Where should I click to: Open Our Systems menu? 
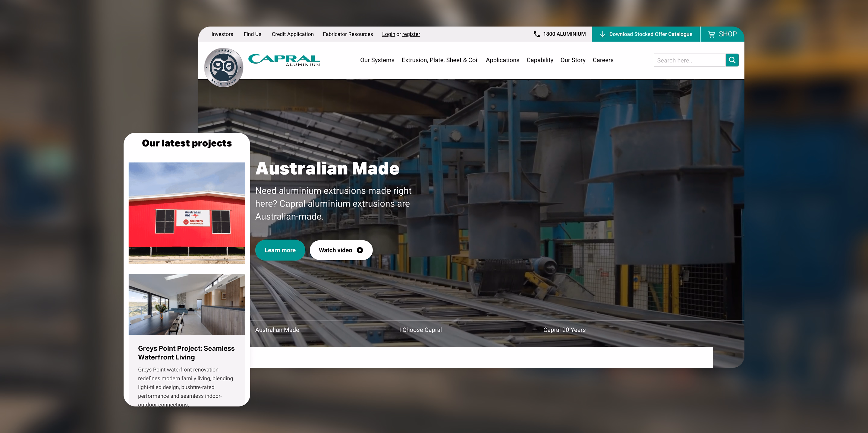(377, 60)
